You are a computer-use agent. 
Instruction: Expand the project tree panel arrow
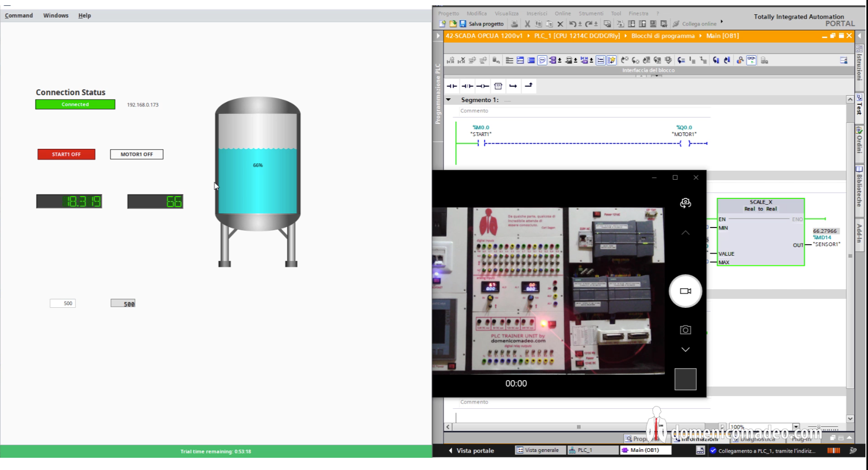coord(438,36)
